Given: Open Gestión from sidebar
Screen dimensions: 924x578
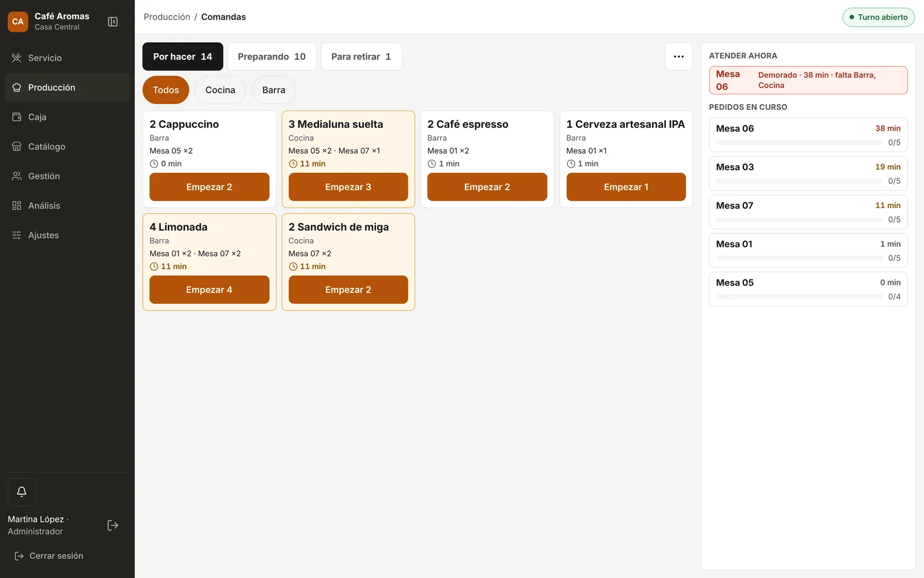Looking at the screenshot, I should [x=67, y=176].
